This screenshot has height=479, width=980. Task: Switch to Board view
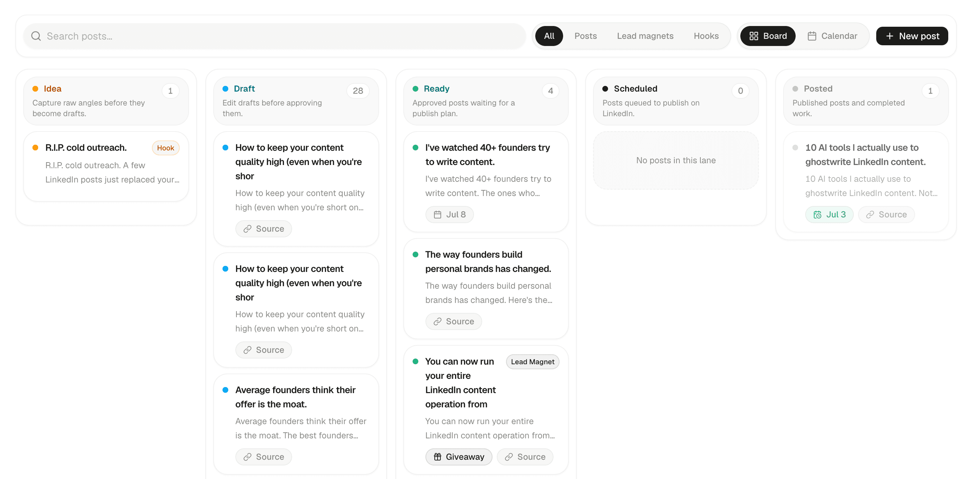pyautogui.click(x=768, y=36)
